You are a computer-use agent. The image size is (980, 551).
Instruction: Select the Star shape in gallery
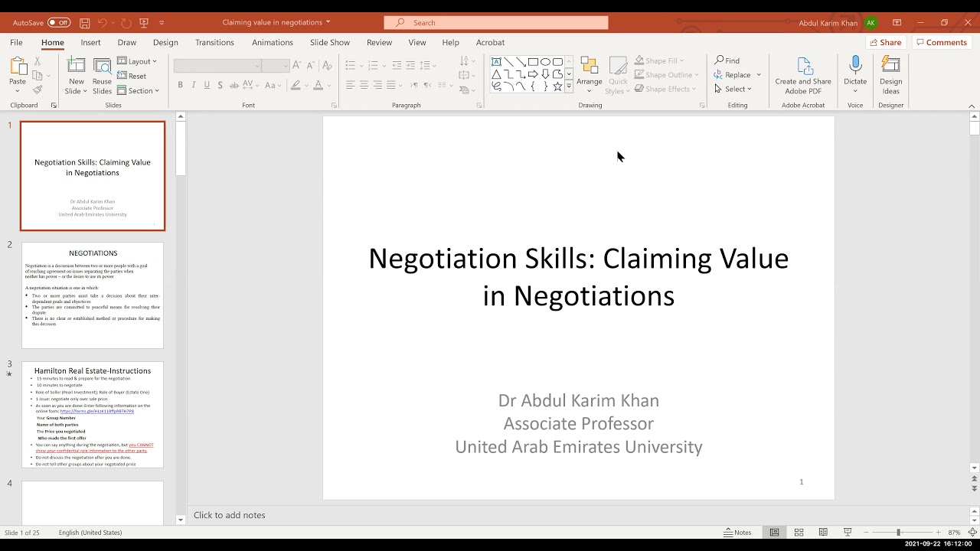click(x=557, y=86)
